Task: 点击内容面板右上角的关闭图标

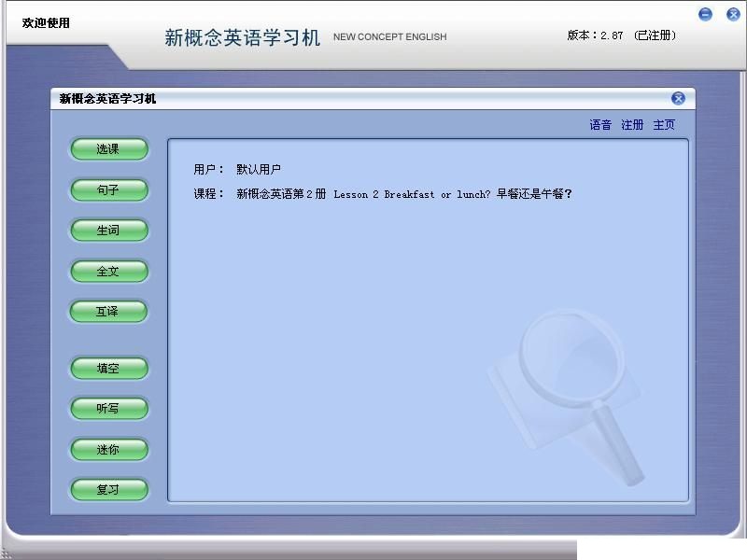Action: tap(677, 98)
